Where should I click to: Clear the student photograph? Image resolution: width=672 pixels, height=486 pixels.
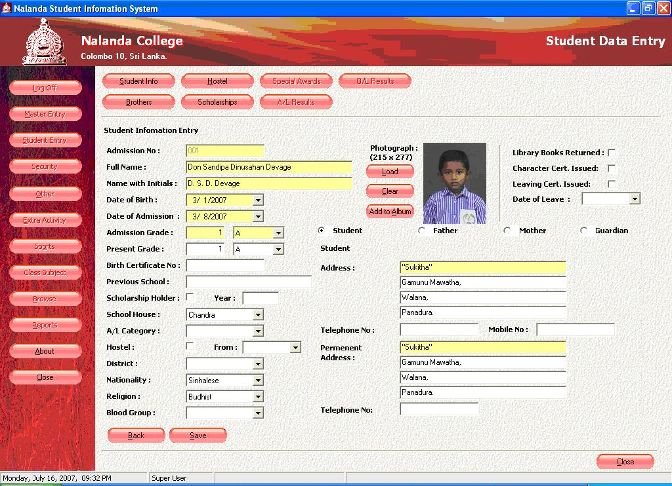pyautogui.click(x=390, y=191)
